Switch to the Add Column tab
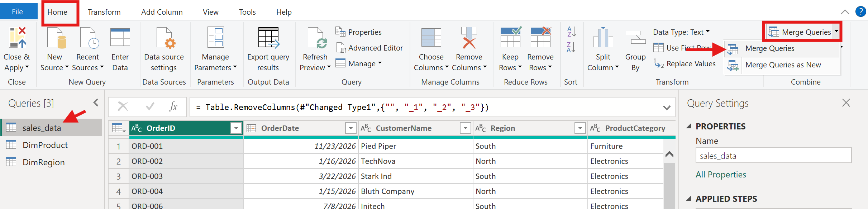The height and width of the screenshot is (209, 868). click(x=162, y=12)
